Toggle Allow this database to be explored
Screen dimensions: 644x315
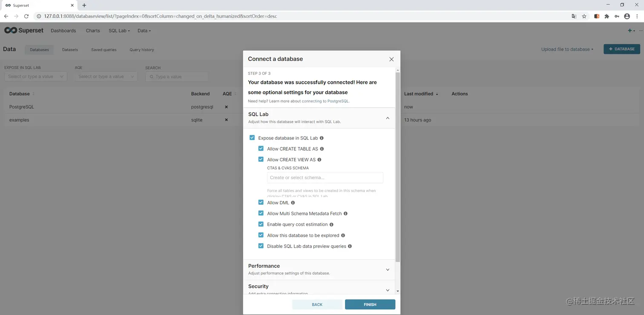click(261, 235)
